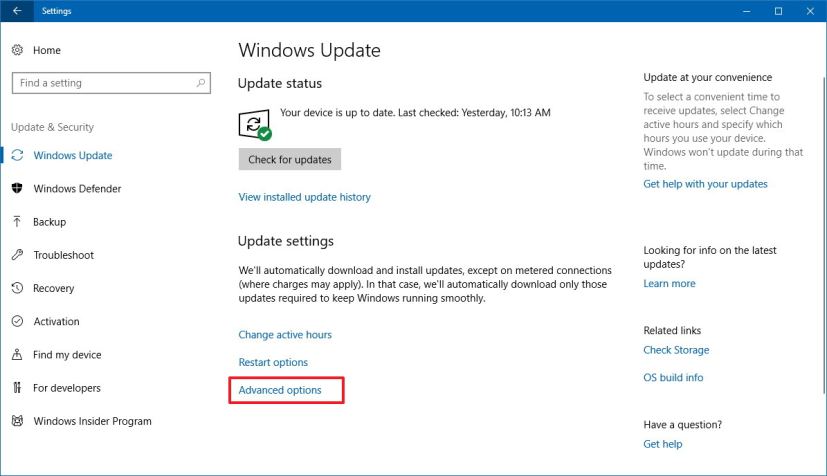Screen dimensions: 827x476
Task: Minimize the Settings window
Action: coord(746,11)
